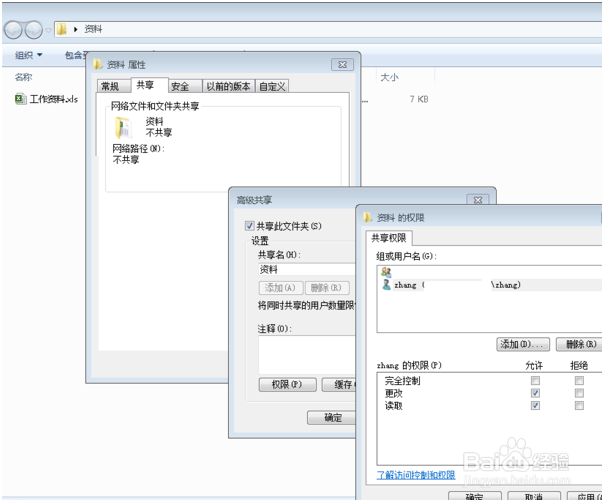This screenshot has width=604, height=502.
Task: Click the 大小 column header
Action: [x=389, y=77]
